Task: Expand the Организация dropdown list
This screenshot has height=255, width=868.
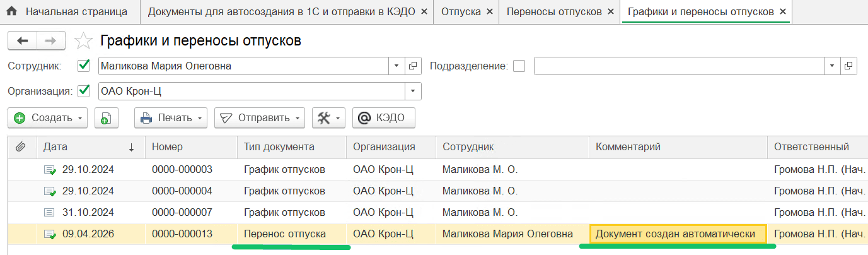Action: click(x=413, y=92)
